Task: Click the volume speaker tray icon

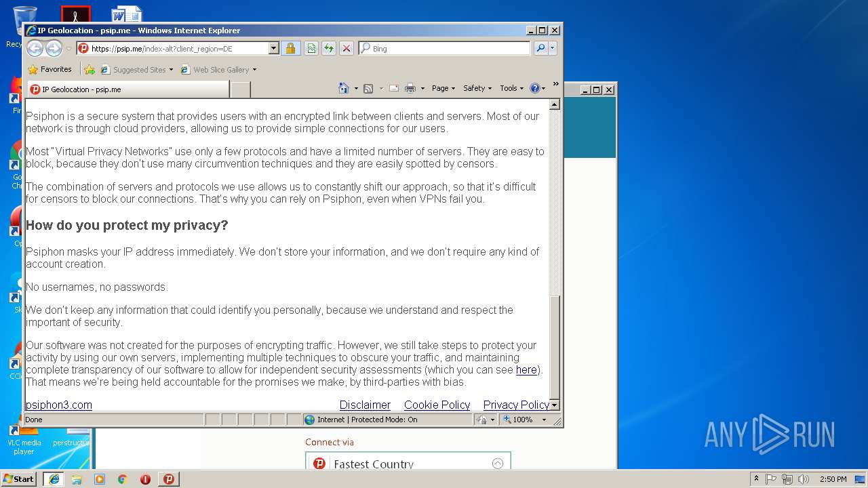Action: coord(804,479)
